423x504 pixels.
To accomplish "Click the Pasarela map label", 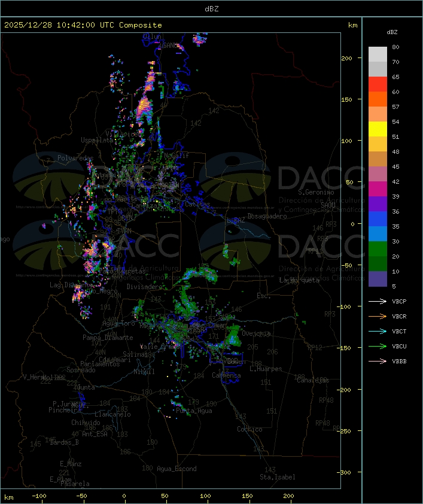I will (x=75, y=484).
